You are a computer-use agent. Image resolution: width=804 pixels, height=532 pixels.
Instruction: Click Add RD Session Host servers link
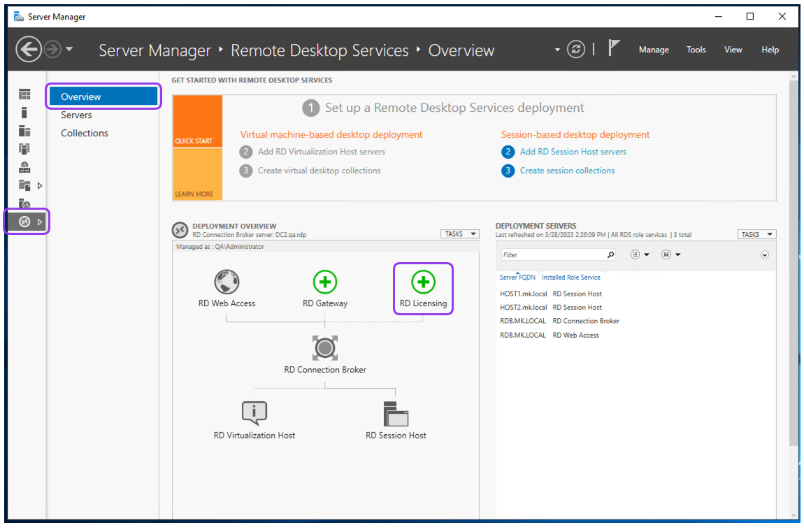(x=573, y=152)
